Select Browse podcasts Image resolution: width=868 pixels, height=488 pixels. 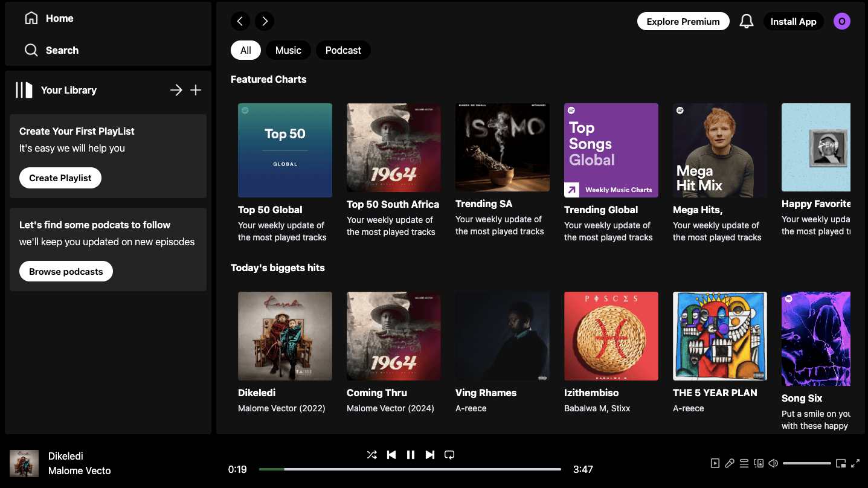pyautogui.click(x=66, y=271)
